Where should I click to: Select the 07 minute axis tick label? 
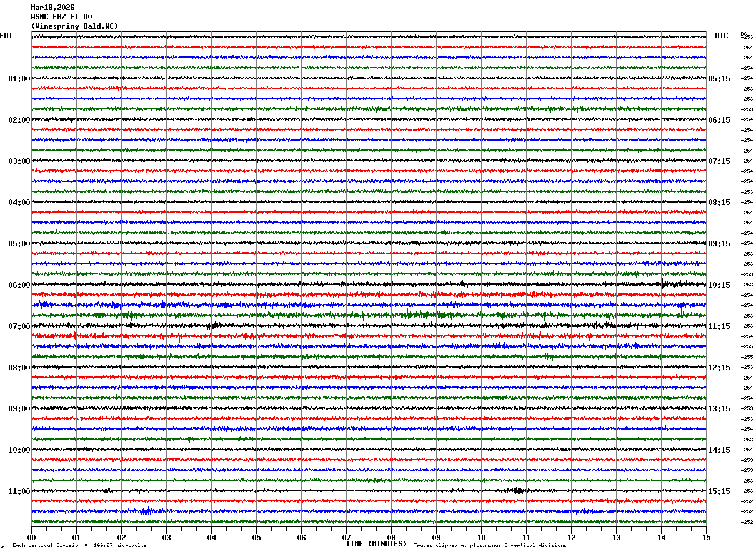pos(346,537)
